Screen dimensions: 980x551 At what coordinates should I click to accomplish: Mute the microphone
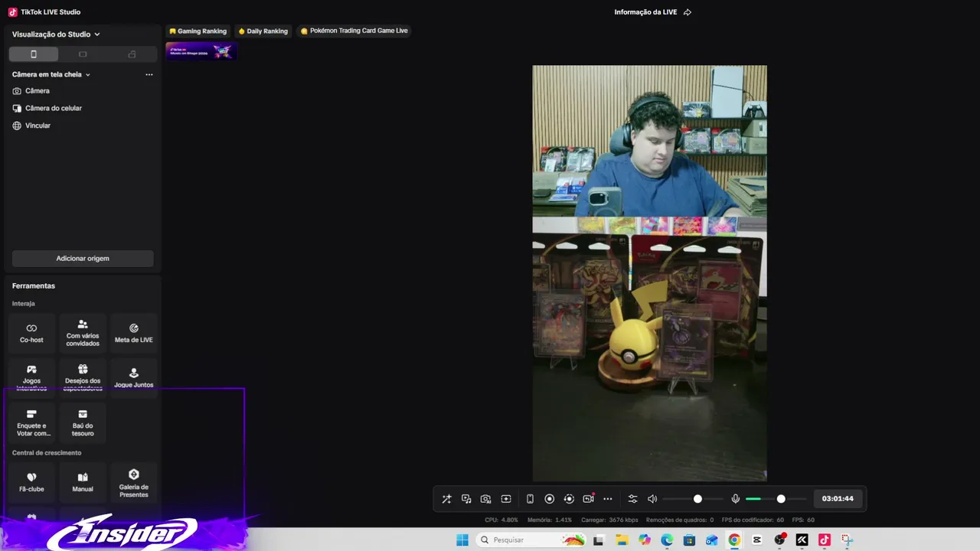coord(735,499)
